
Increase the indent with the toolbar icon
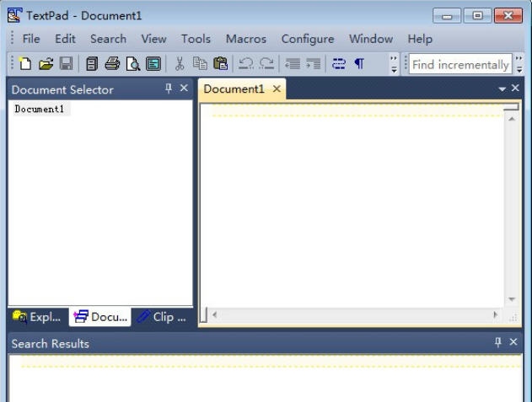[313, 64]
